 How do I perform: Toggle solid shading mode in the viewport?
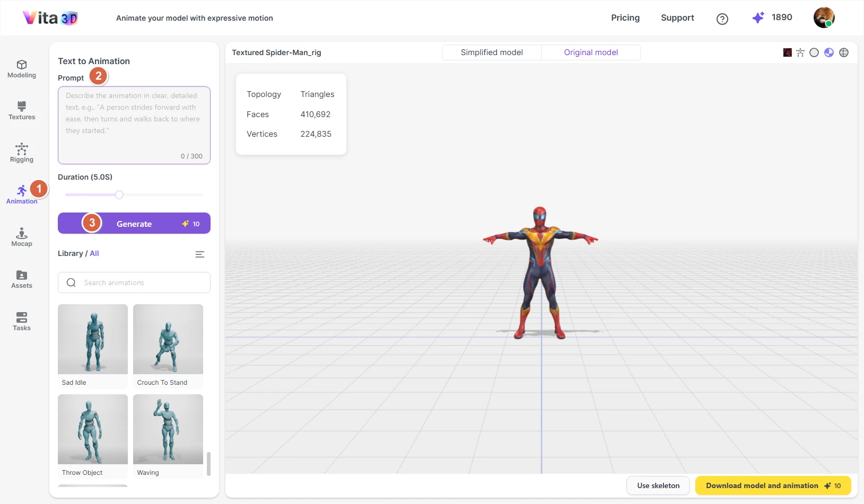point(814,52)
